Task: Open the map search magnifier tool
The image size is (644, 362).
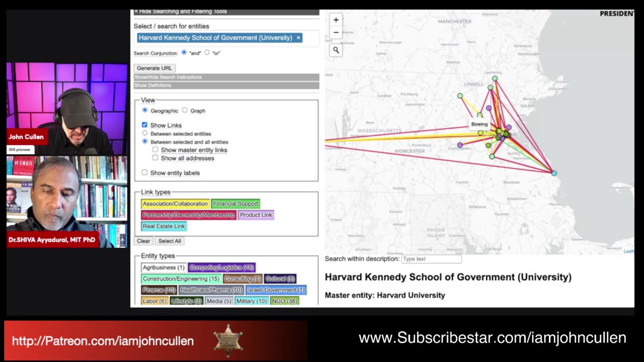Action: pos(336,49)
